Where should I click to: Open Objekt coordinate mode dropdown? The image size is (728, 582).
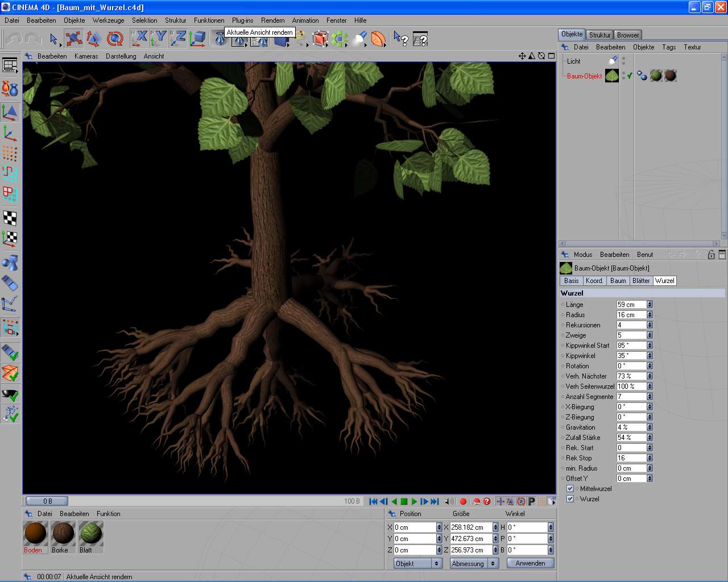pyautogui.click(x=417, y=563)
